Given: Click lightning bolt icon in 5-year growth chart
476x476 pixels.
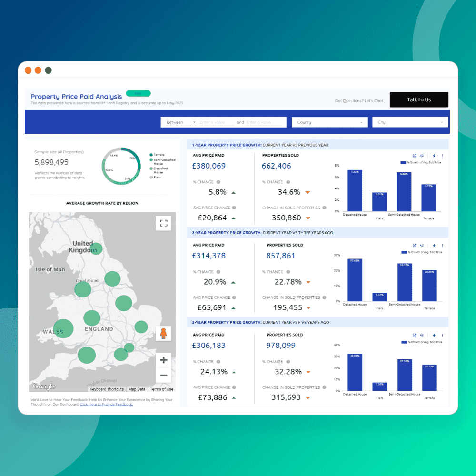Looking at the screenshot, I should [434, 336].
